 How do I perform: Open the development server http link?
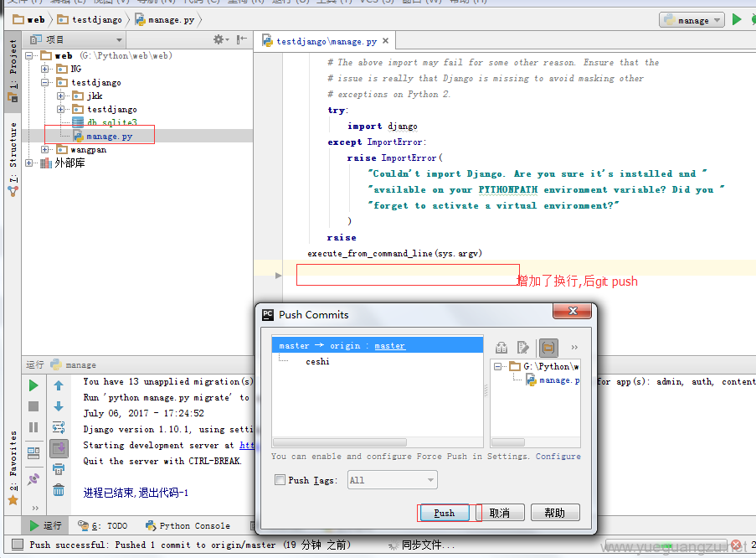pyautogui.click(x=246, y=445)
